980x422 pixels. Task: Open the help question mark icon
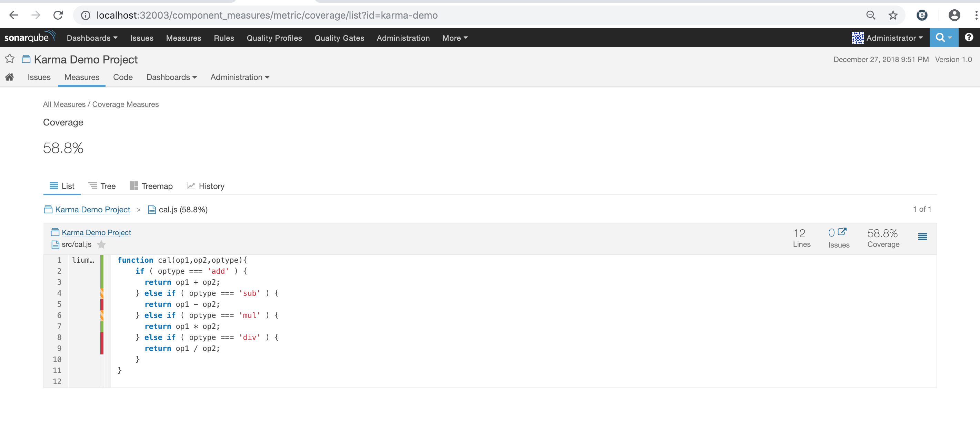click(x=969, y=38)
